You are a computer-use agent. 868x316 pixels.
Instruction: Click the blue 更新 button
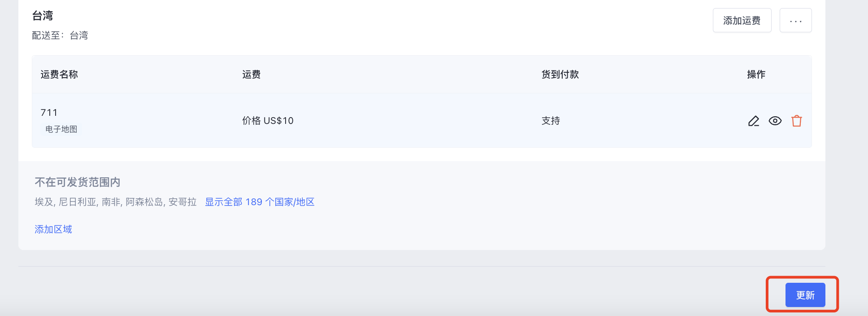click(x=805, y=295)
